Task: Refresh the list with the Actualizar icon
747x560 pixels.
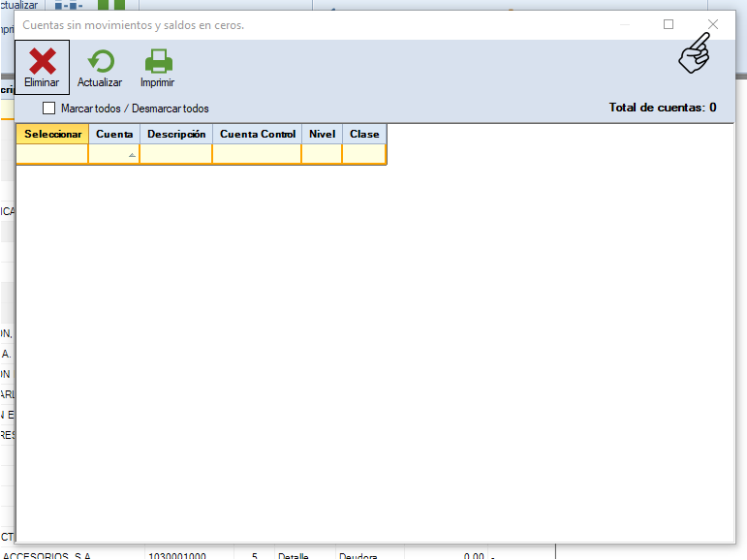Action: pyautogui.click(x=100, y=63)
